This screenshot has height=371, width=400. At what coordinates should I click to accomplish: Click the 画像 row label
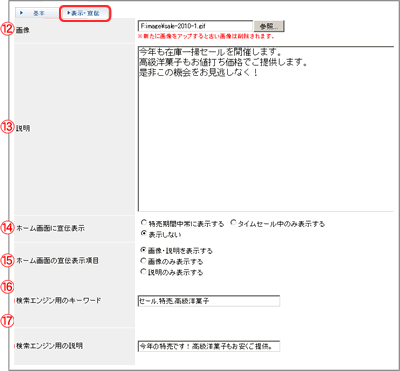click(x=23, y=30)
